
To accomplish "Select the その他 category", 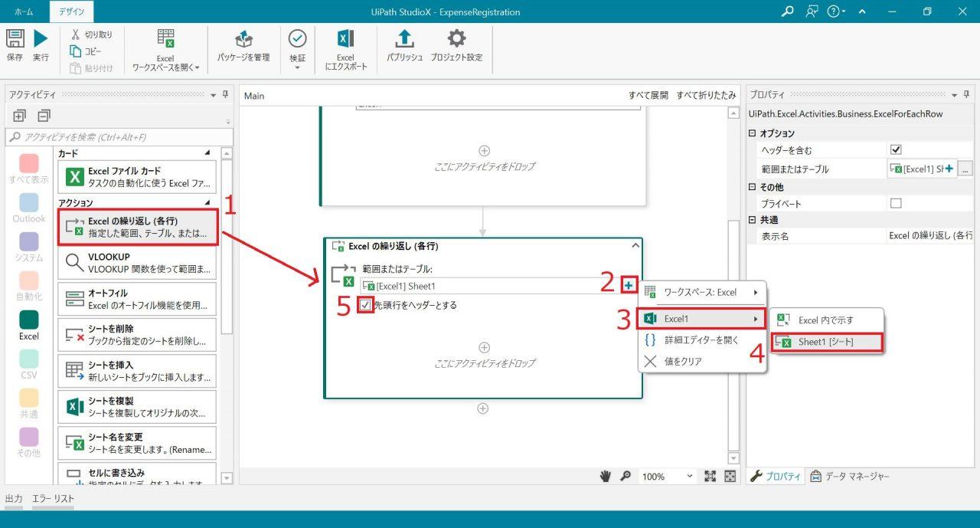I will point(29,443).
